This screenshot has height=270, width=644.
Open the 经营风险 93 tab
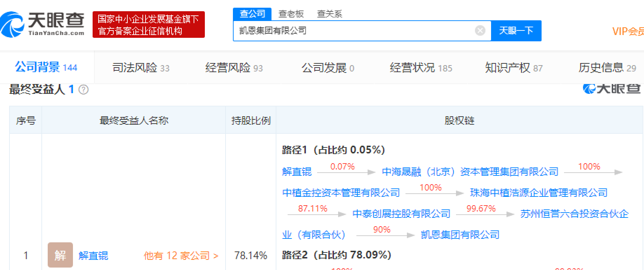[x=234, y=68]
